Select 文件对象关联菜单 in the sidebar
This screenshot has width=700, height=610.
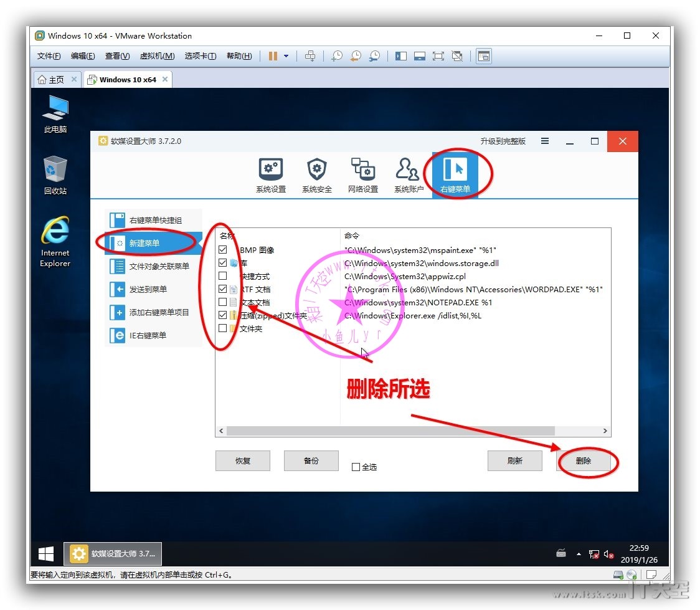(x=153, y=267)
